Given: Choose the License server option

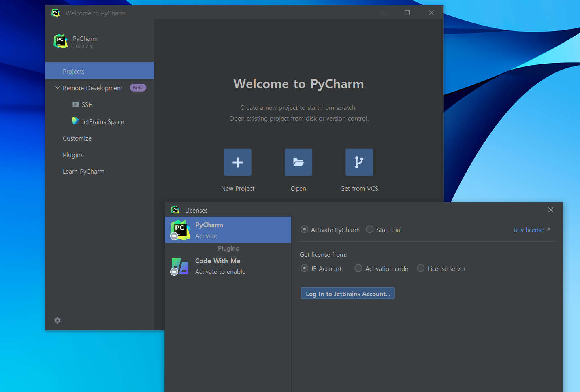Looking at the screenshot, I should coord(421,268).
